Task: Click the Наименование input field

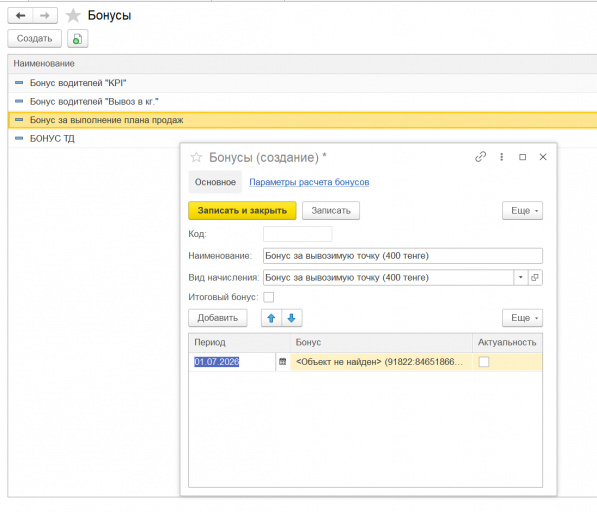Action: point(403,256)
